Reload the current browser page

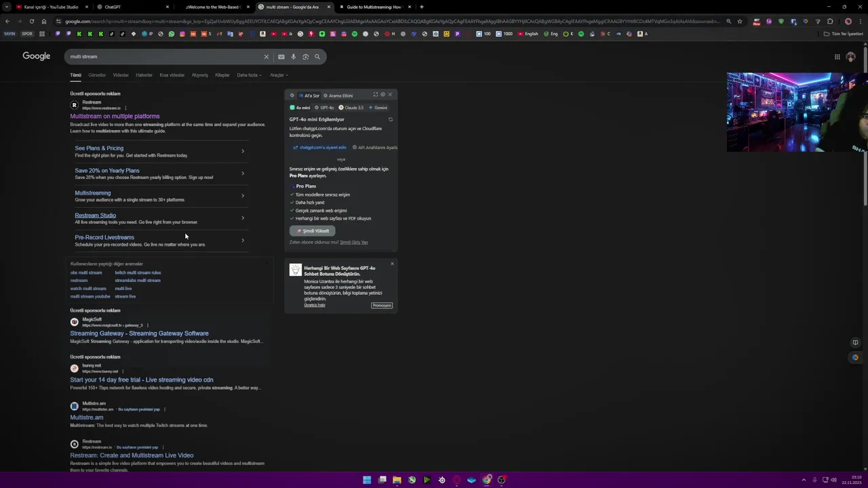point(31,21)
